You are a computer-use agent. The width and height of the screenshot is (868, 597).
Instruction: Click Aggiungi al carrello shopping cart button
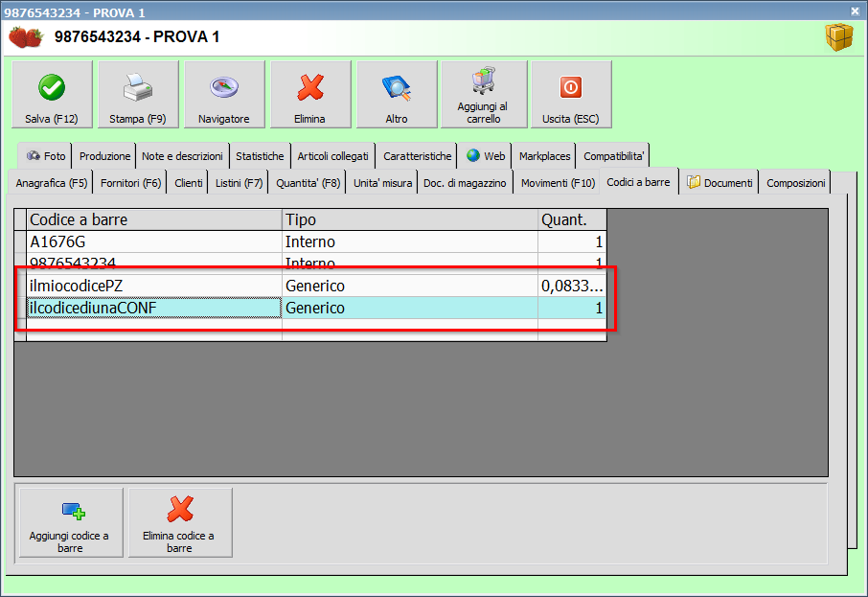click(484, 95)
